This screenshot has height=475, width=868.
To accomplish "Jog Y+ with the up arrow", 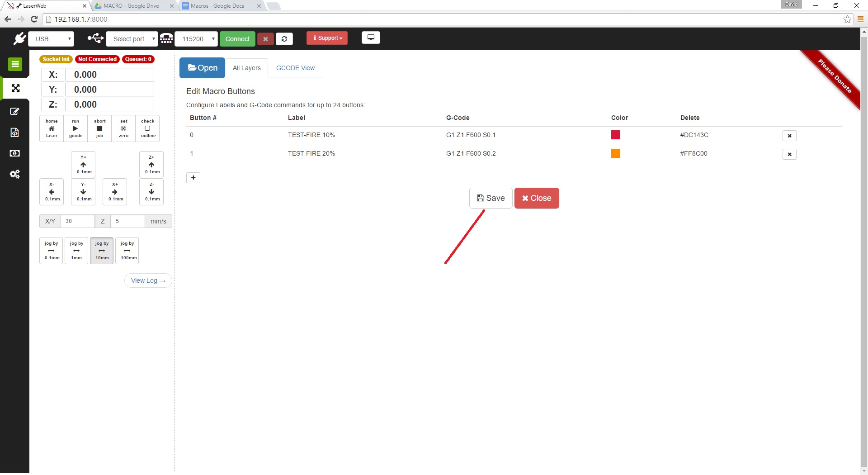I will point(83,165).
